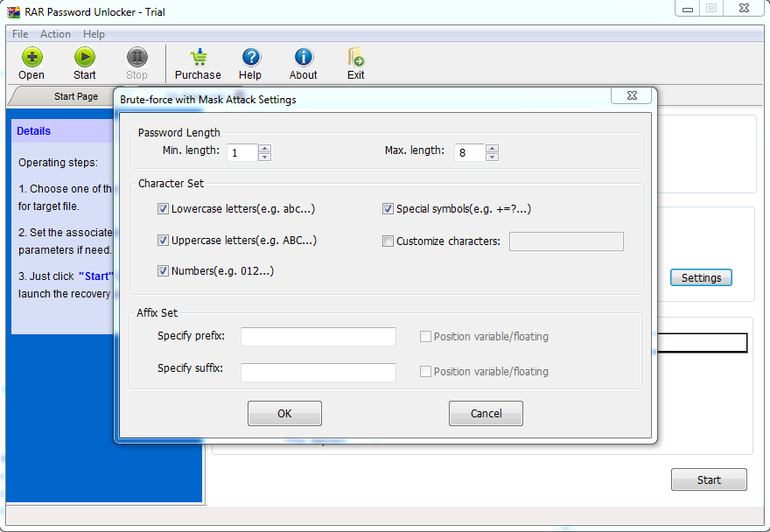770x532 pixels.
Task: Click Cancel in the settings dialog
Action: pyautogui.click(x=486, y=414)
